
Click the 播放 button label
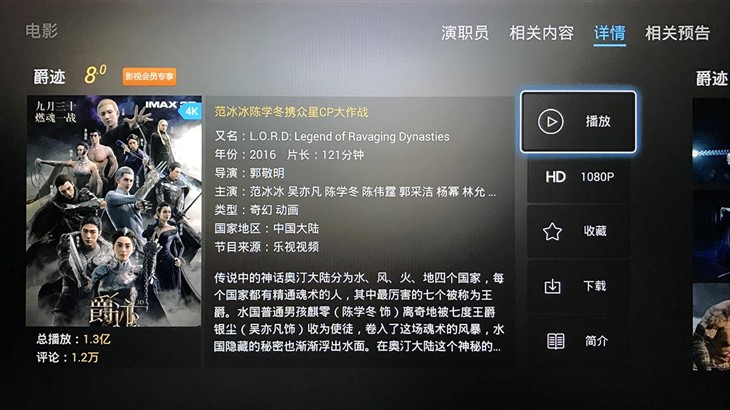598,121
